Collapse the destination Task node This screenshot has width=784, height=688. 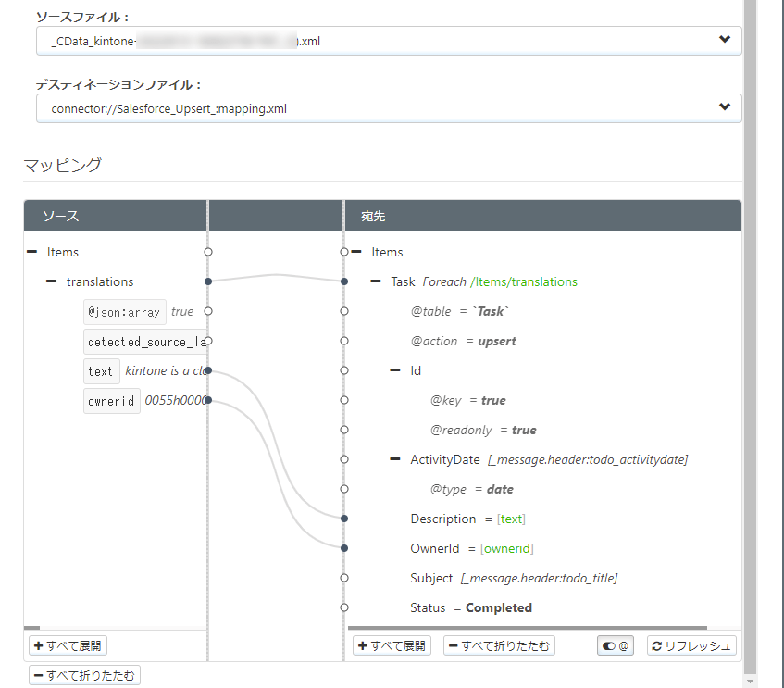(375, 281)
